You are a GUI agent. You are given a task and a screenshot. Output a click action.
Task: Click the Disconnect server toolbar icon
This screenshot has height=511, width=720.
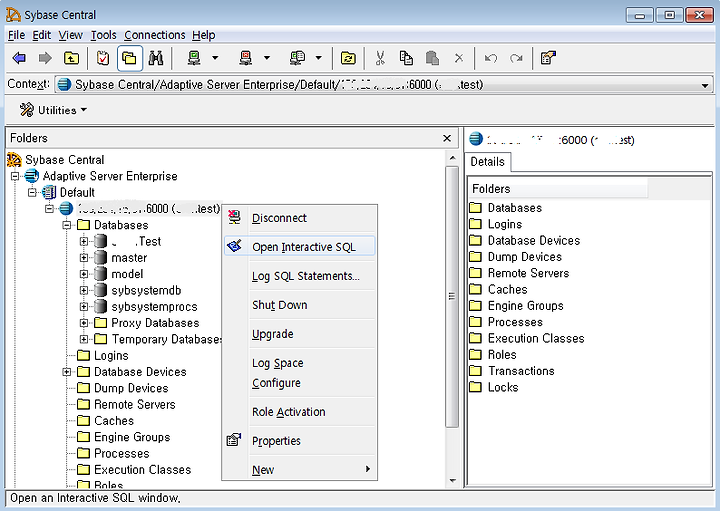[x=246, y=58]
